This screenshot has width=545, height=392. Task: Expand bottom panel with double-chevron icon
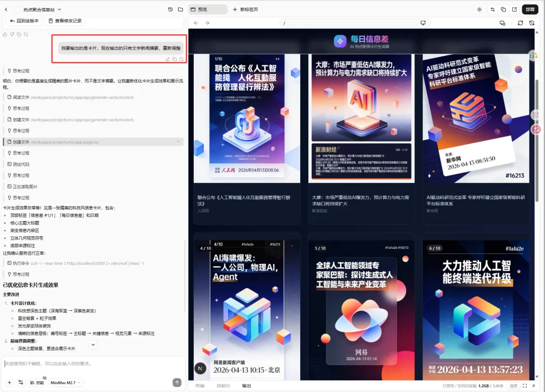coord(533,386)
